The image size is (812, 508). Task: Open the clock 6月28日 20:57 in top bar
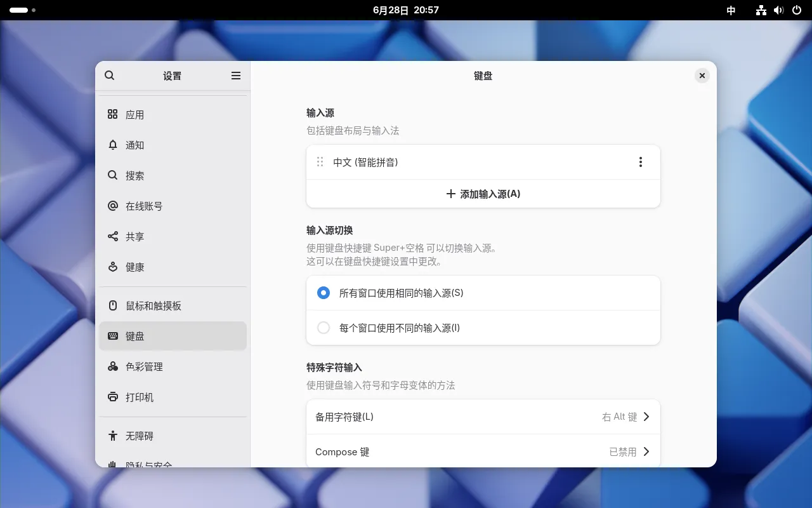406,10
